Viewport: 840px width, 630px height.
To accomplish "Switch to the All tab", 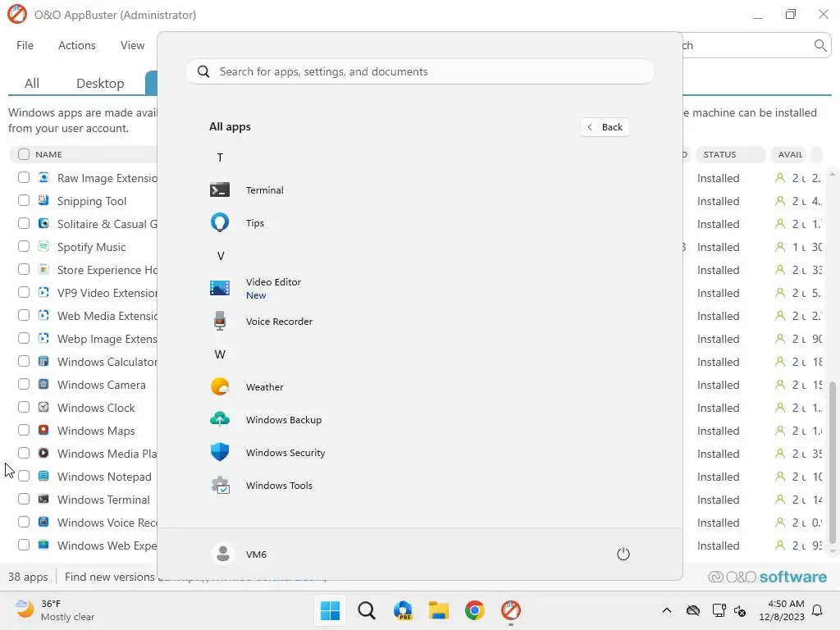I will pos(32,83).
